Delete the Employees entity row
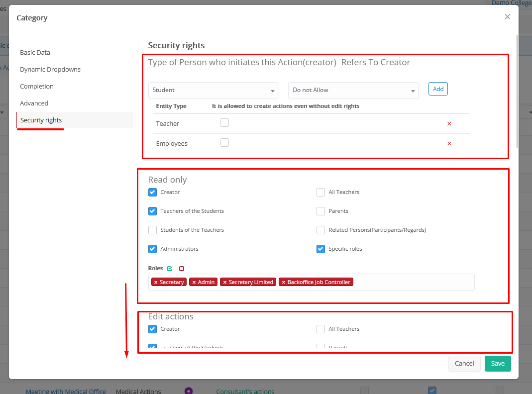532x394 pixels. point(449,144)
